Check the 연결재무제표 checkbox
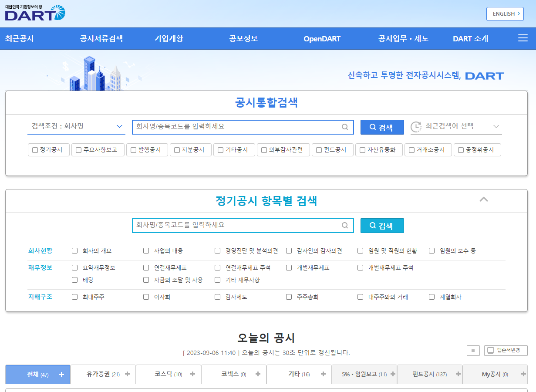The image size is (536, 392). pyautogui.click(x=146, y=267)
